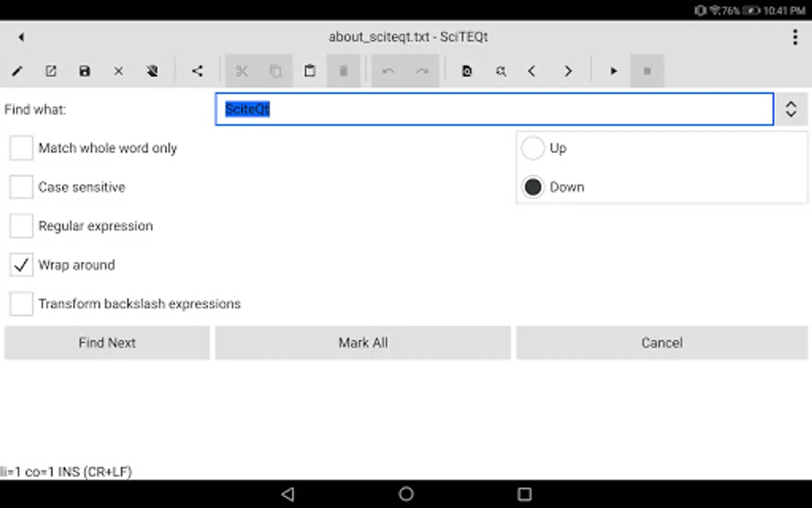Tap Android back navigation button
The image size is (812, 508).
point(288,494)
